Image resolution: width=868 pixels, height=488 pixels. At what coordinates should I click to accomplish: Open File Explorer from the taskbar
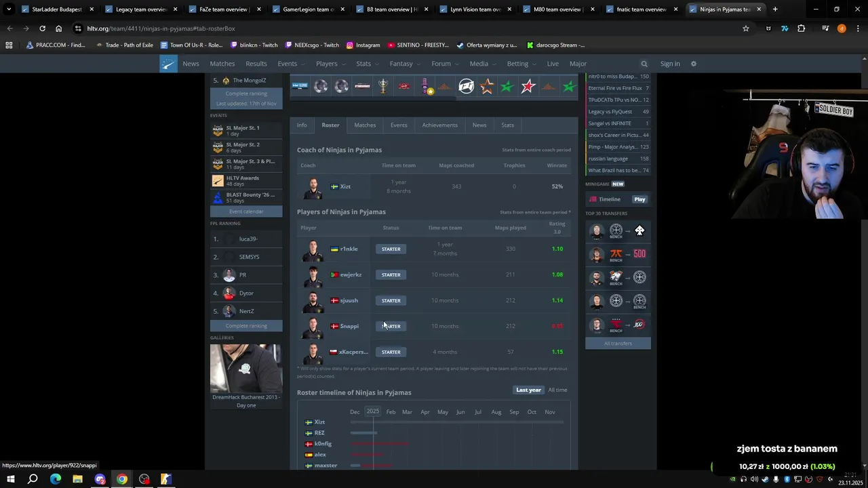point(77,479)
